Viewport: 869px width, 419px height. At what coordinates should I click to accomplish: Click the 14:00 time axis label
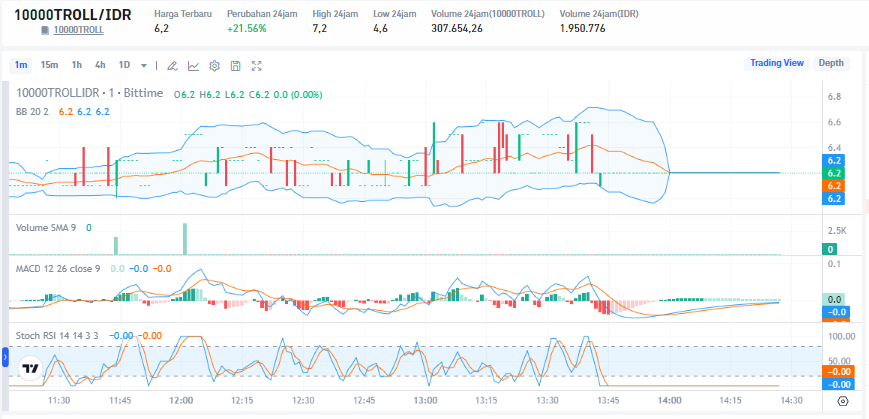[669, 401]
